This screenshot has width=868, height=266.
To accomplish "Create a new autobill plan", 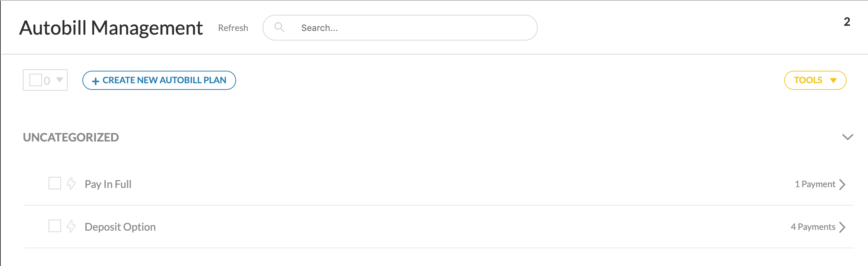I will 159,80.
